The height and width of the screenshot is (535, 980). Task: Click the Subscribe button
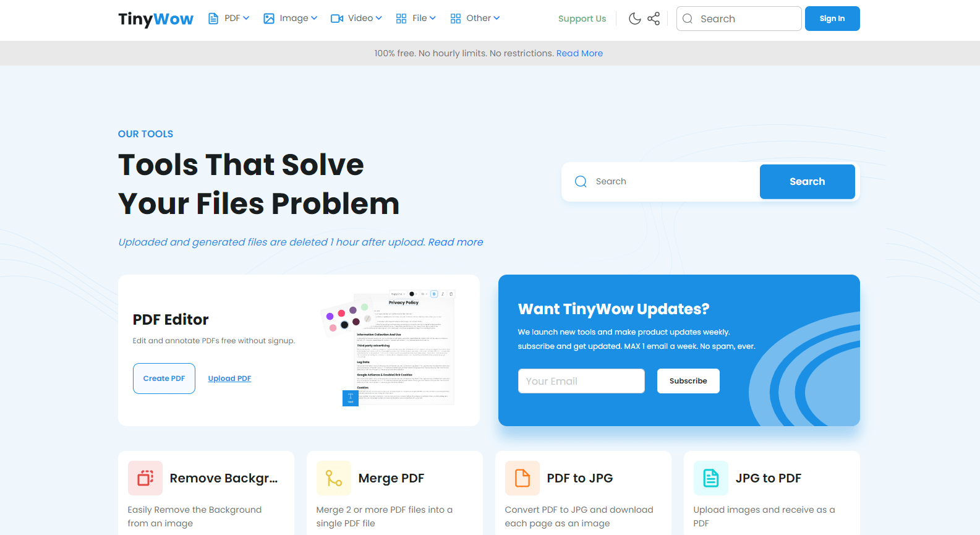(688, 381)
